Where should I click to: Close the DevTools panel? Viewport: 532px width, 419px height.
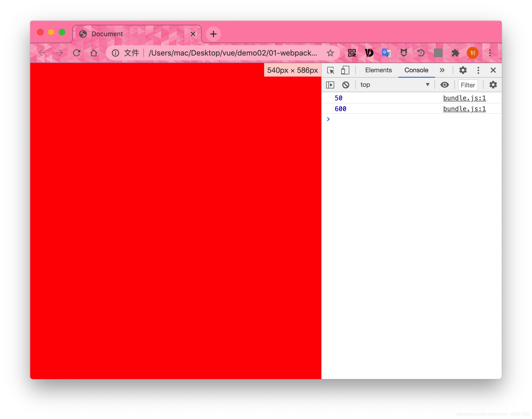click(493, 70)
